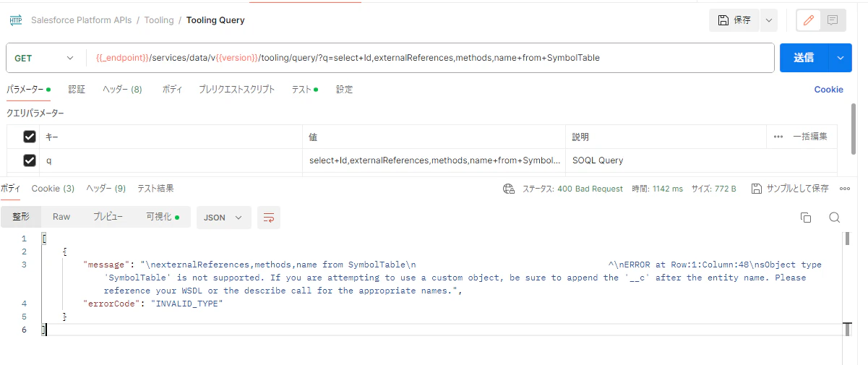This screenshot has width=868, height=365.
Task: Switch to the パラメーター tab
Action: 28,90
